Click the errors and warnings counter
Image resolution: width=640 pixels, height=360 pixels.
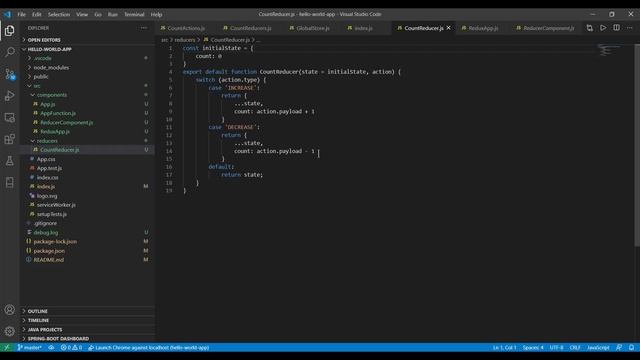(x=71, y=347)
